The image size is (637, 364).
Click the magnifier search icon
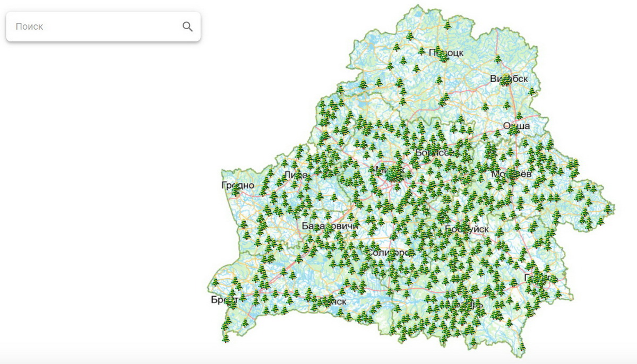tap(187, 27)
